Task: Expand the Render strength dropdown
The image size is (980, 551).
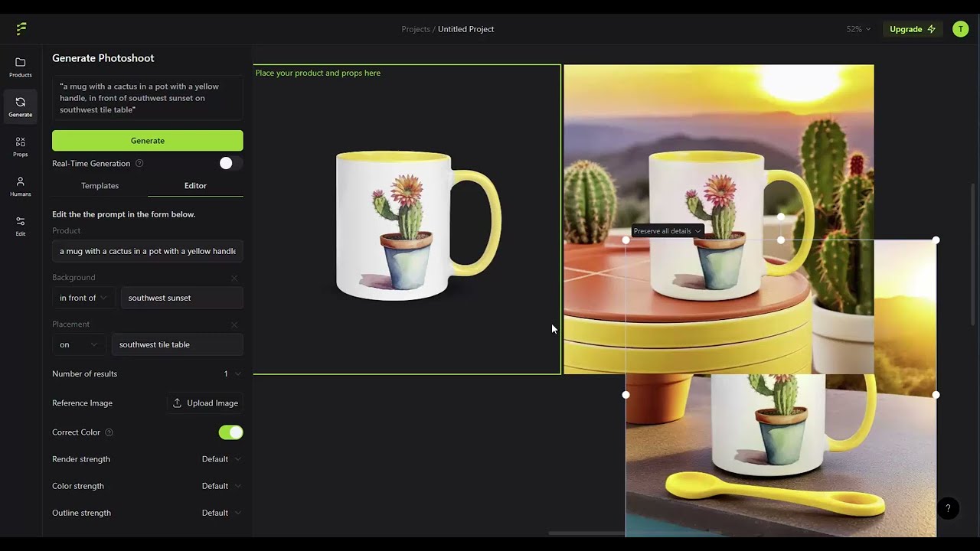Action: click(221, 459)
